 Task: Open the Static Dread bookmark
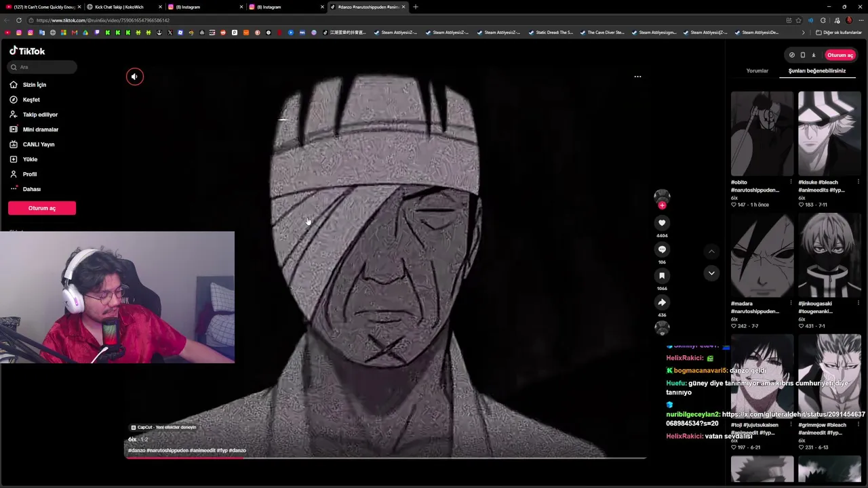[551, 33]
